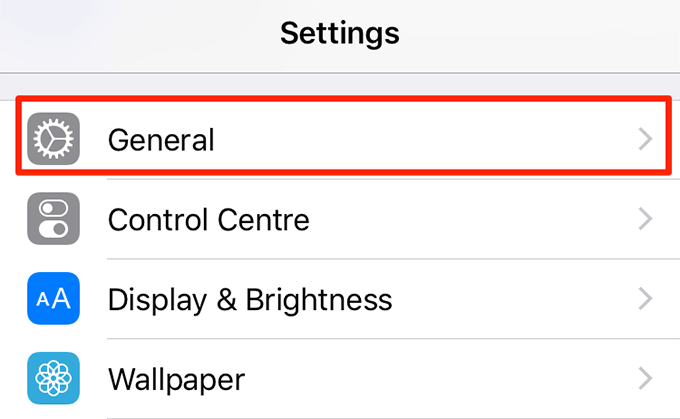
Task: Tap the chevron beside Wallpaper
Action: 645,379
